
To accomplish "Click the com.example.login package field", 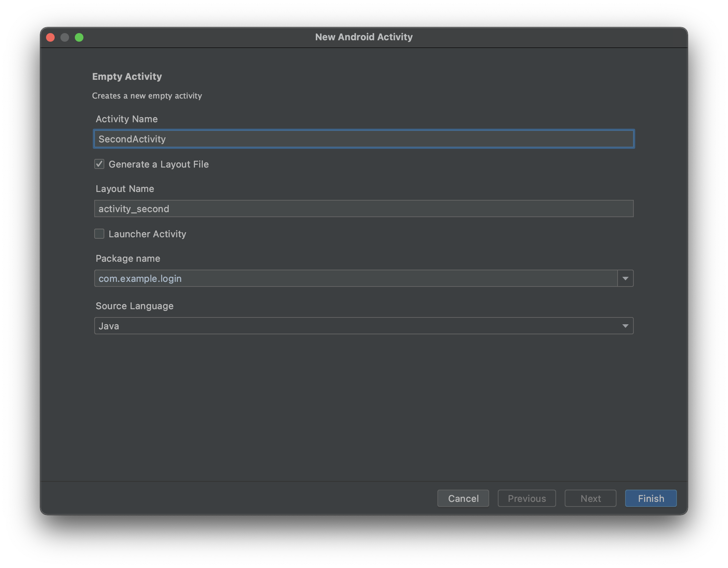I will (x=355, y=279).
